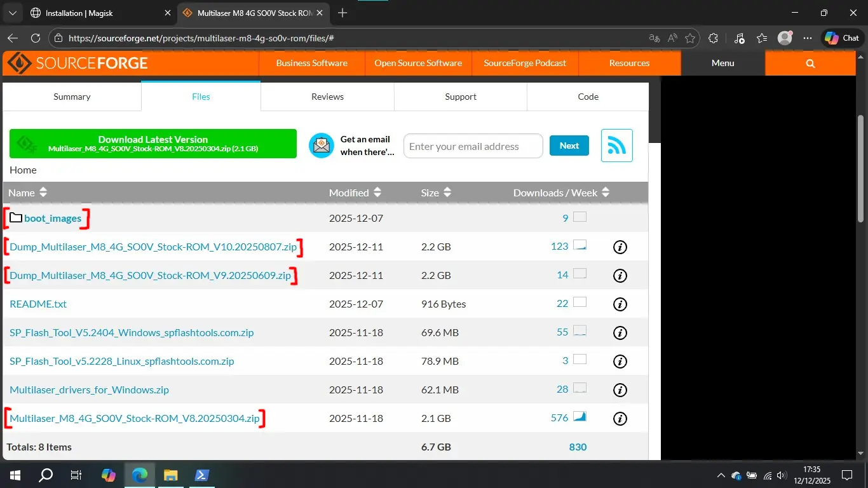
Task: Sort files by Name column arrows
Action: click(x=43, y=193)
